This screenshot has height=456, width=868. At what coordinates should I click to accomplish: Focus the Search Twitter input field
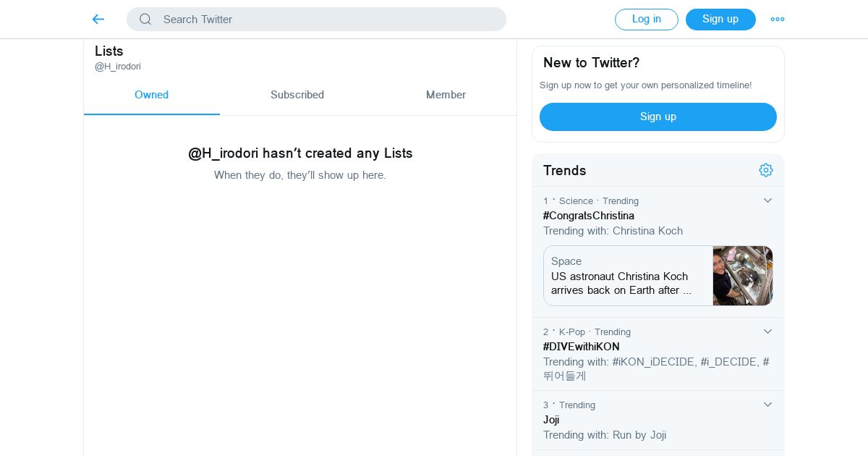[x=325, y=20]
